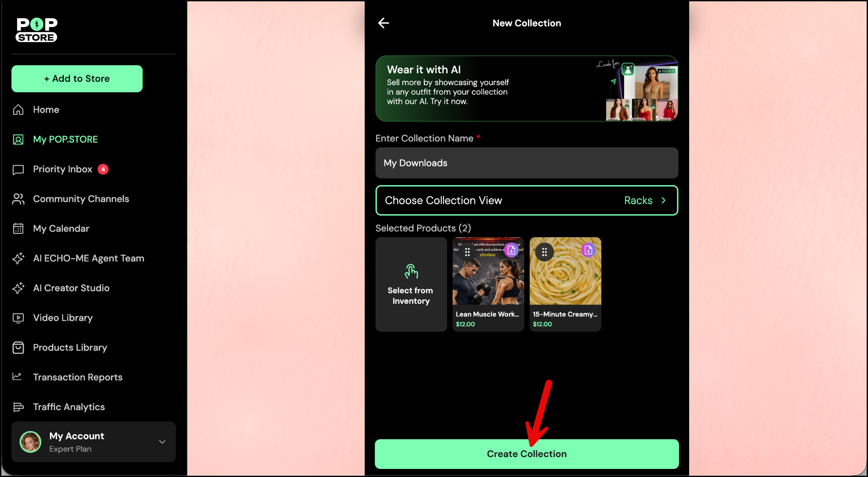The image size is (868, 477).
Task: Click the drag handle on Lean Muscle product
Action: click(467, 252)
